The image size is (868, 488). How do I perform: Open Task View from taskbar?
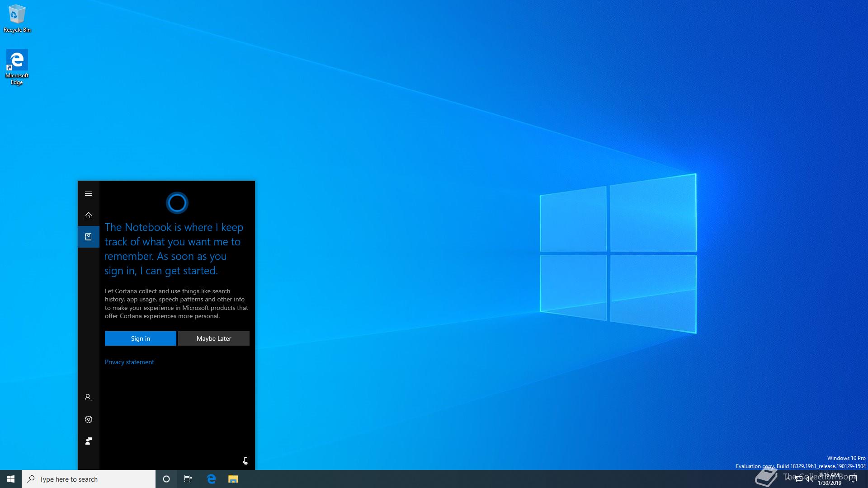[188, 479]
